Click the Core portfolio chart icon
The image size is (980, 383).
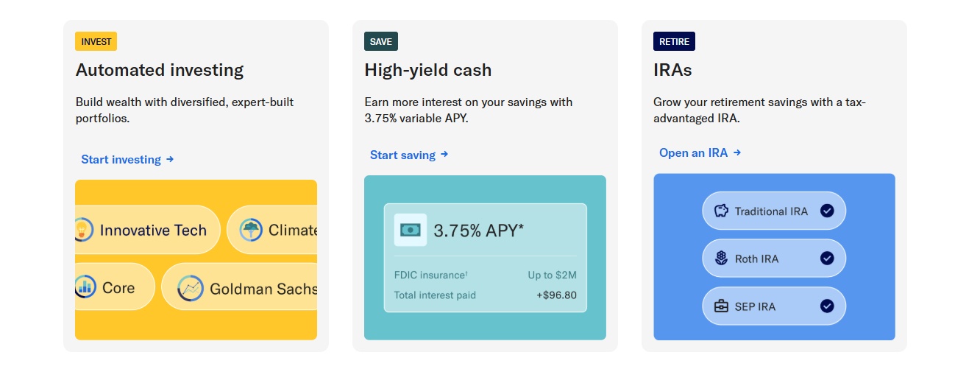pyautogui.click(x=85, y=287)
